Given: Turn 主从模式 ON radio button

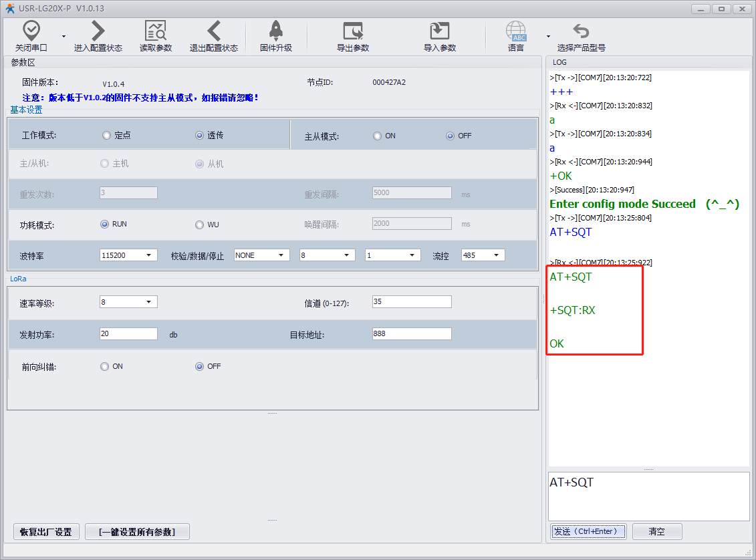Looking at the screenshot, I should pyautogui.click(x=377, y=136).
